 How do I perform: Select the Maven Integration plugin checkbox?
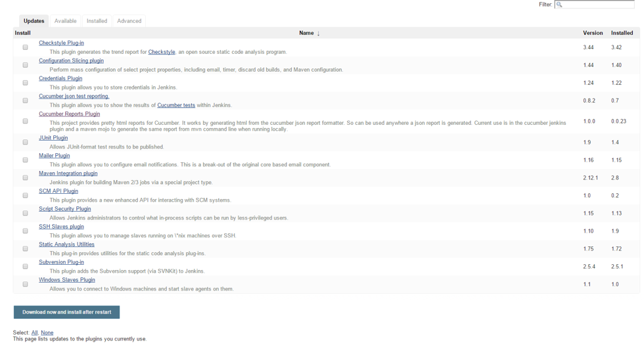25,177
